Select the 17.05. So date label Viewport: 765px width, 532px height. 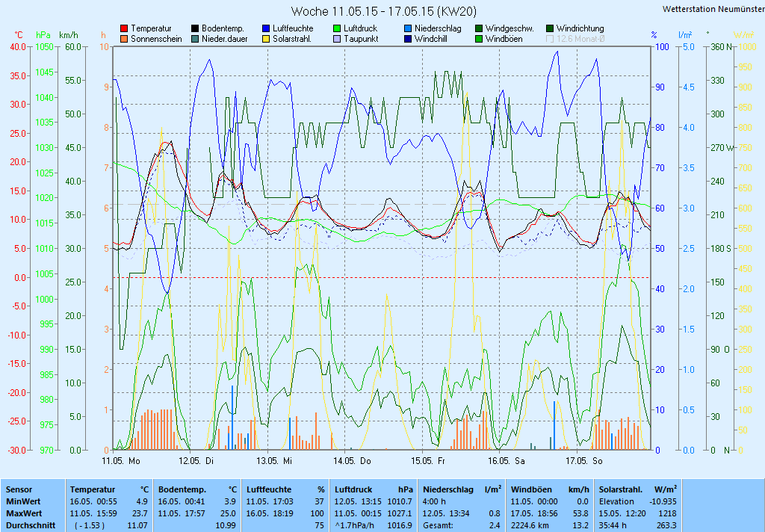[584, 461]
